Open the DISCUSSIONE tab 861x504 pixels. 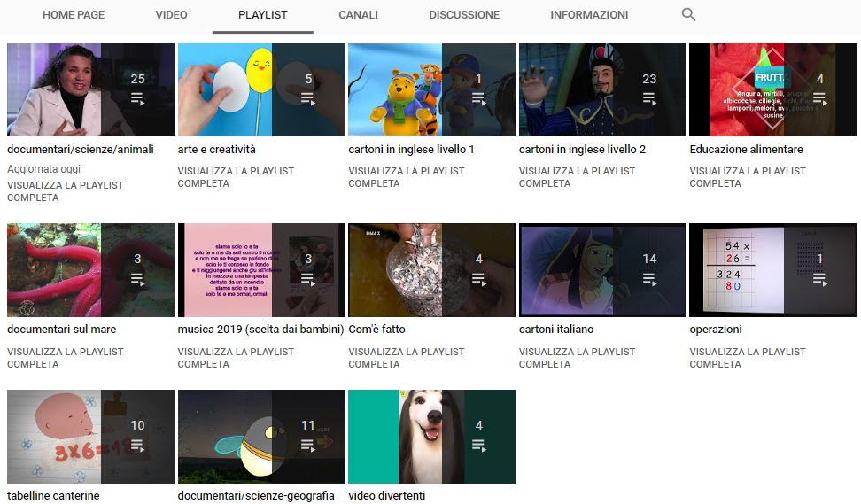tap(464, 15)
